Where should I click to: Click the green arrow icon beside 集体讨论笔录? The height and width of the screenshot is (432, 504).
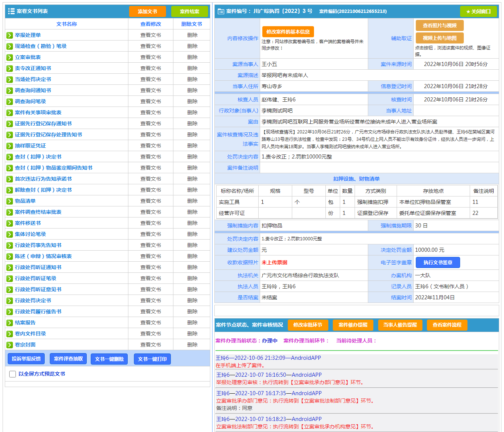(x=10, y=234)
